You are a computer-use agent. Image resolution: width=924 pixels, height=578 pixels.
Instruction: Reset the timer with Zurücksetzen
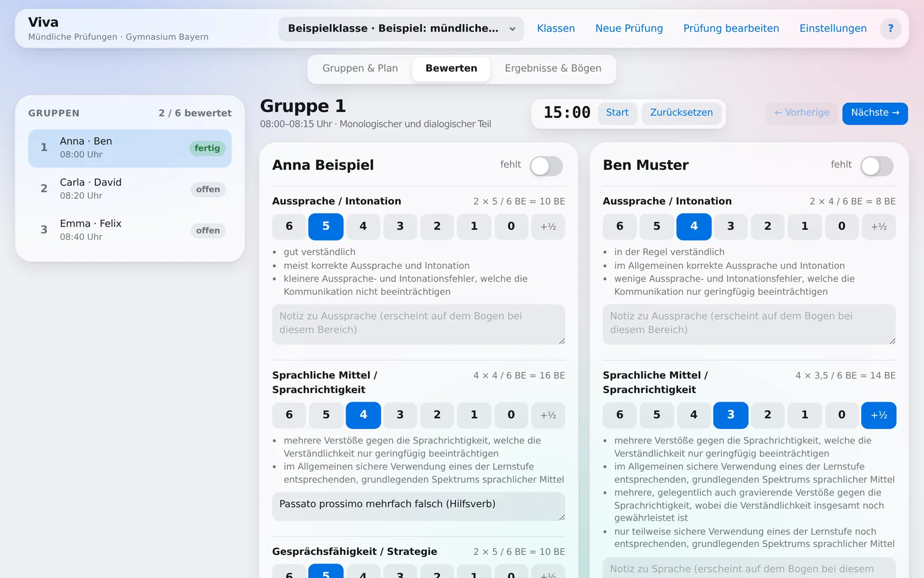pyautogui.click(x=681, y=113)
